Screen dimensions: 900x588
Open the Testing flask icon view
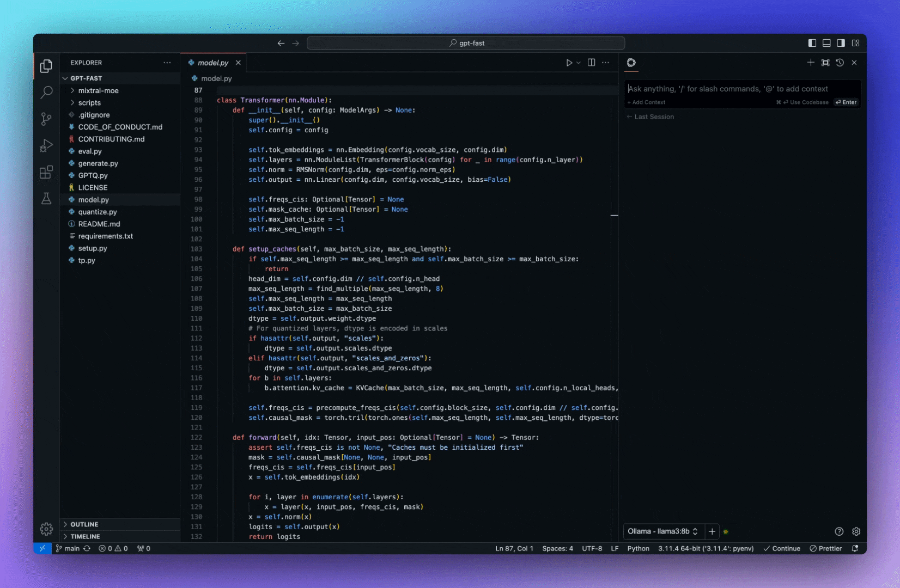46,199
